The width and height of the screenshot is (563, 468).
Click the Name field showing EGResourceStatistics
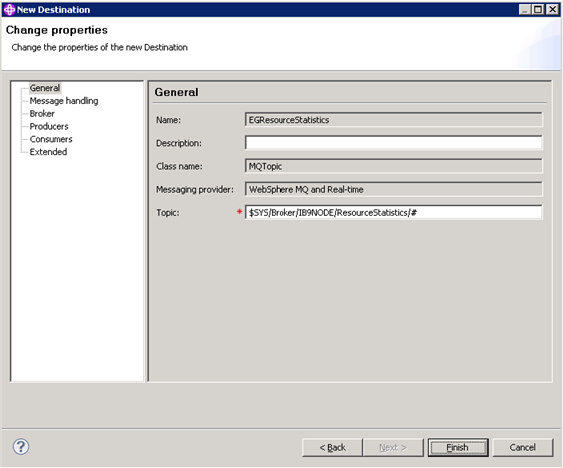point(394,120)
